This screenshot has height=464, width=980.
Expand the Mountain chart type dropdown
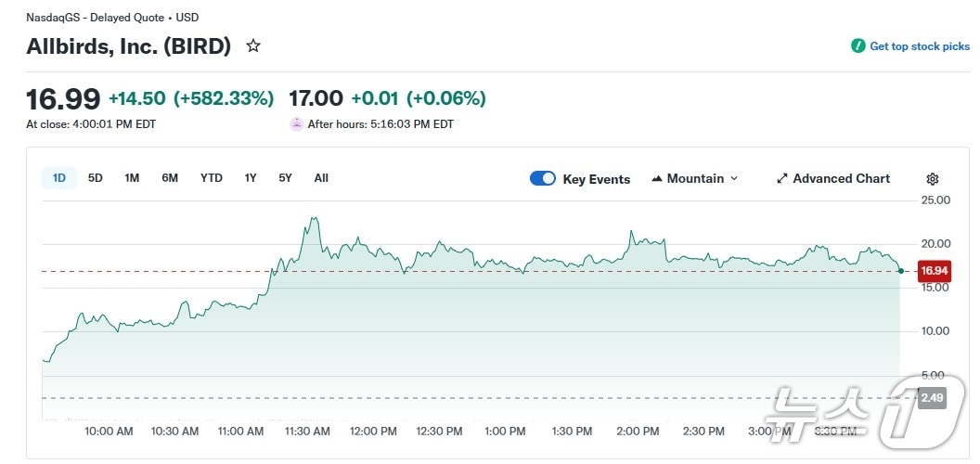pyautogui.click(x=734, y=179)
